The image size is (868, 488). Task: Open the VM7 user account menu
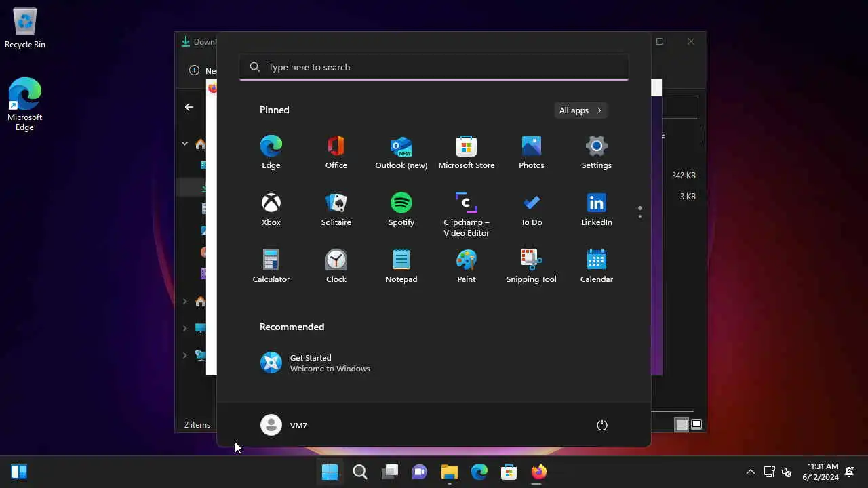click(284, 425)
